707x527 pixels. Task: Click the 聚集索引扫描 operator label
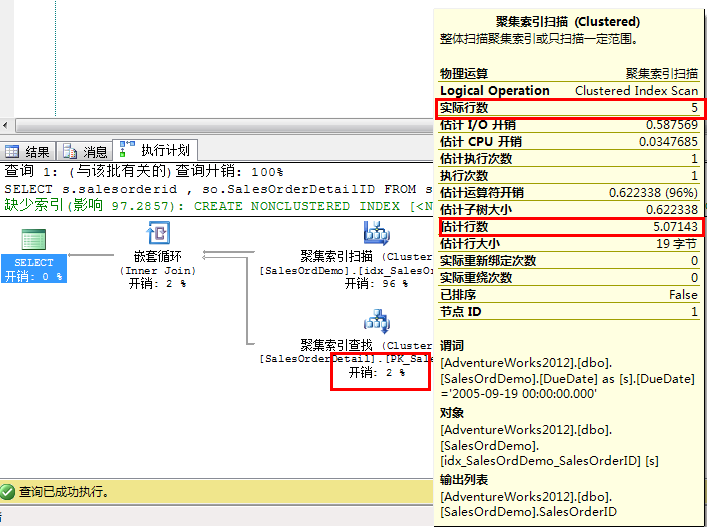(x=366, y=257)
